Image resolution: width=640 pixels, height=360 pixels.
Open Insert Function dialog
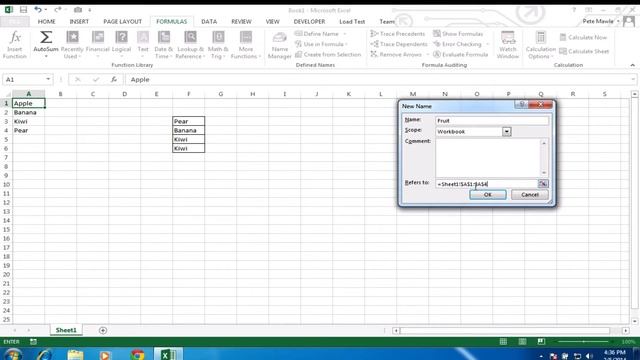coord(15,44)
